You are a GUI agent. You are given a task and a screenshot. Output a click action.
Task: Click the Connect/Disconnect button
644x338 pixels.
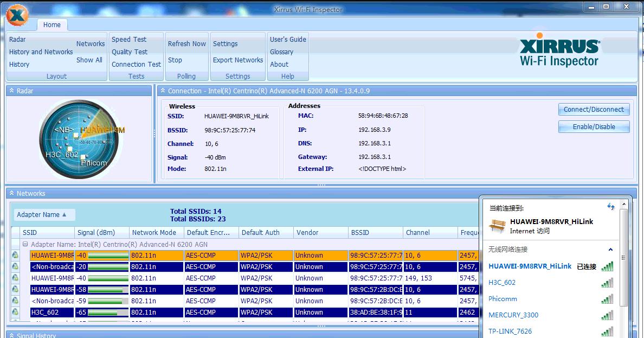[594, 110]
